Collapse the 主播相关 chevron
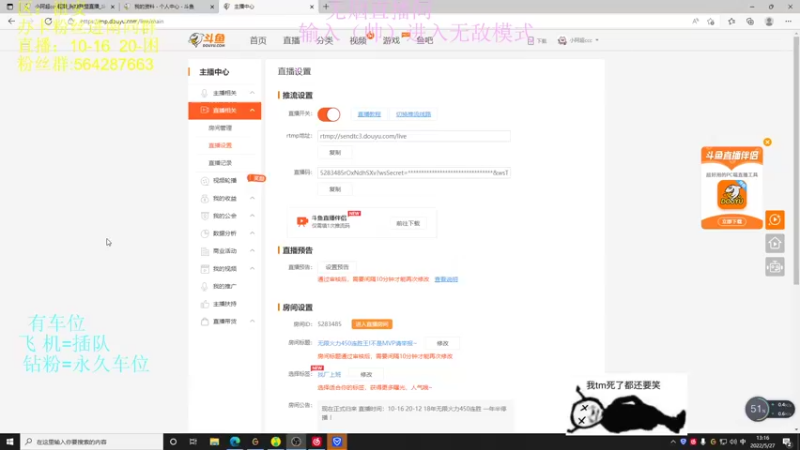Viewport: 800px width, 450px height. (x=252, y=93)
